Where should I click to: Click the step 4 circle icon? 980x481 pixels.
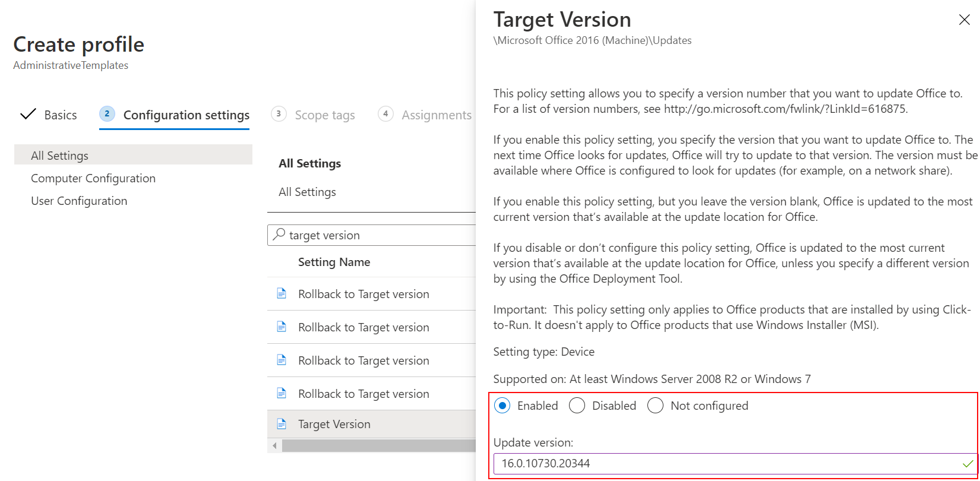385,114
